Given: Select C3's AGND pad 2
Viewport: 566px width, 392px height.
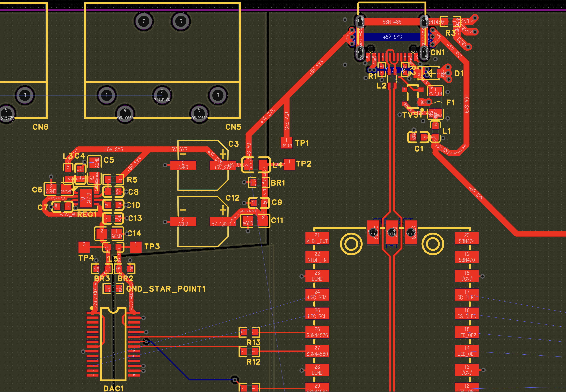Looking at the screenshot, I should (183, 165).
